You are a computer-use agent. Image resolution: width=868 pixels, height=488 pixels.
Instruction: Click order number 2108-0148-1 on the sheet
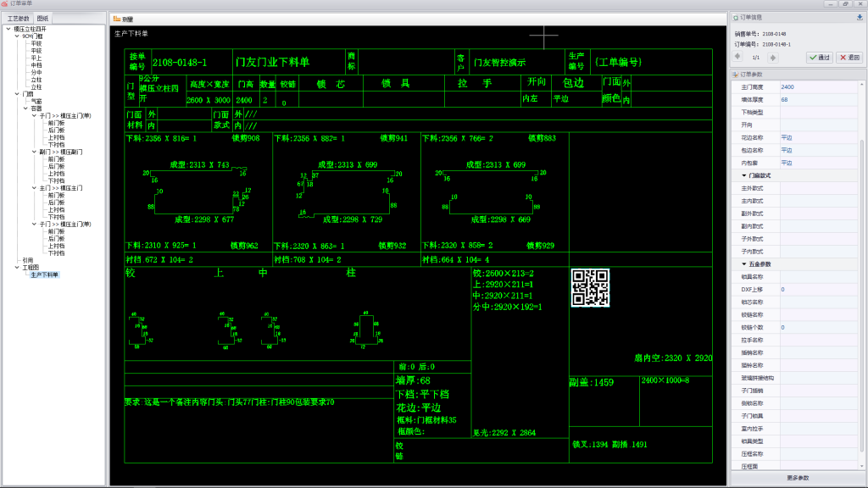point(180,63)
